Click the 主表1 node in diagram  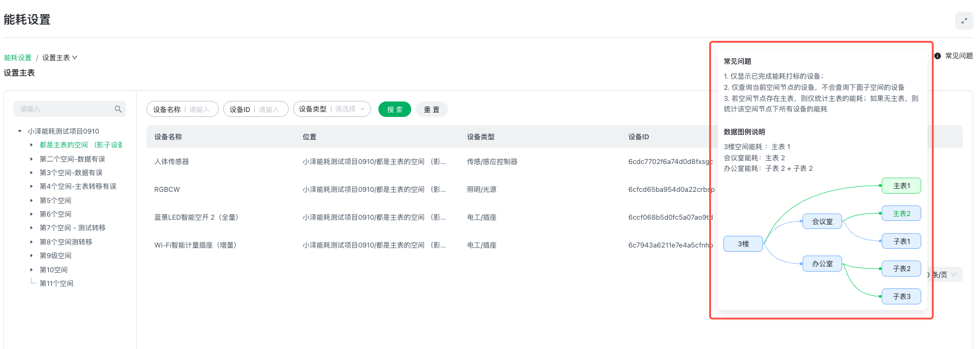tap(901, 186)
